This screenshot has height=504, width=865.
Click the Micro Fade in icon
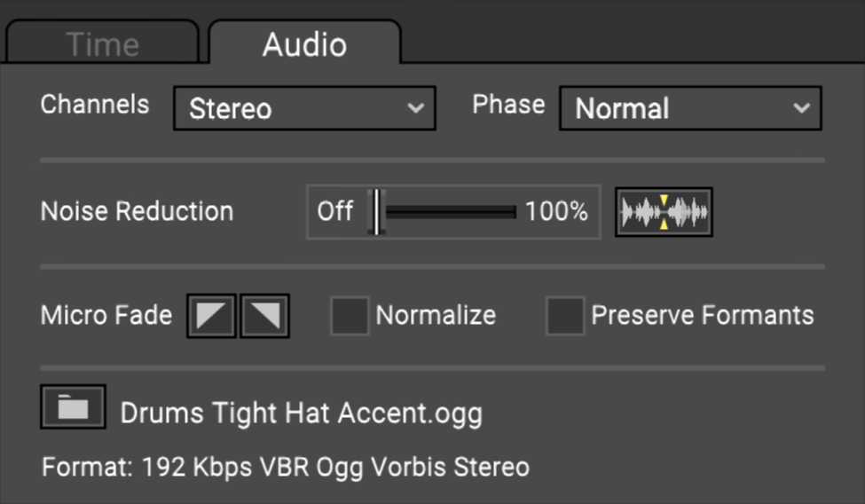coord(211,316)
